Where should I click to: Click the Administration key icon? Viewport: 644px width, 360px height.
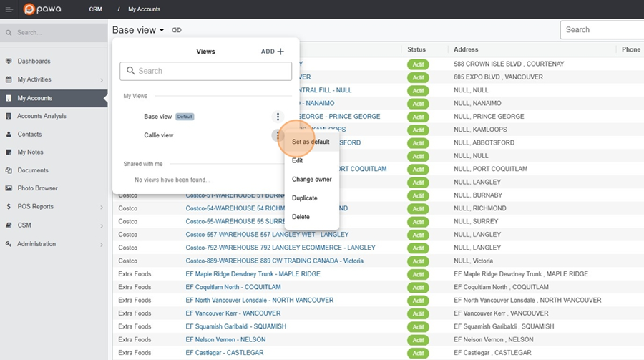[9, 244]
